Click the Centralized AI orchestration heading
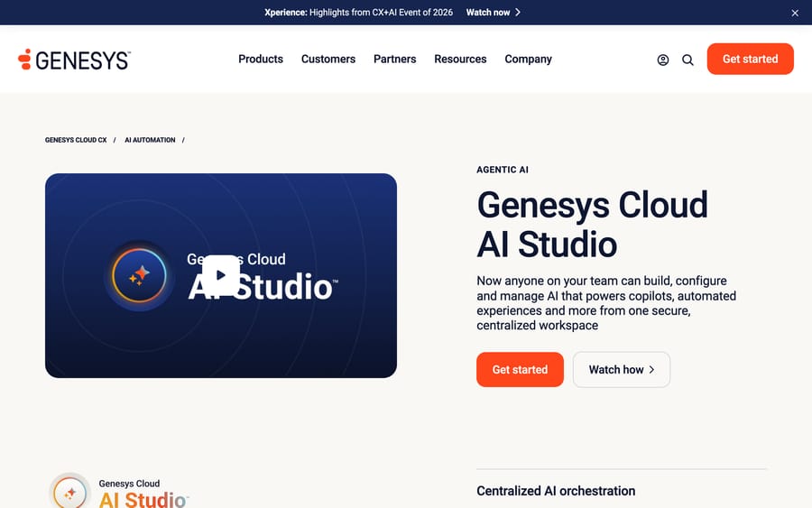Screen dimensions: 812x508 point(556,491)
